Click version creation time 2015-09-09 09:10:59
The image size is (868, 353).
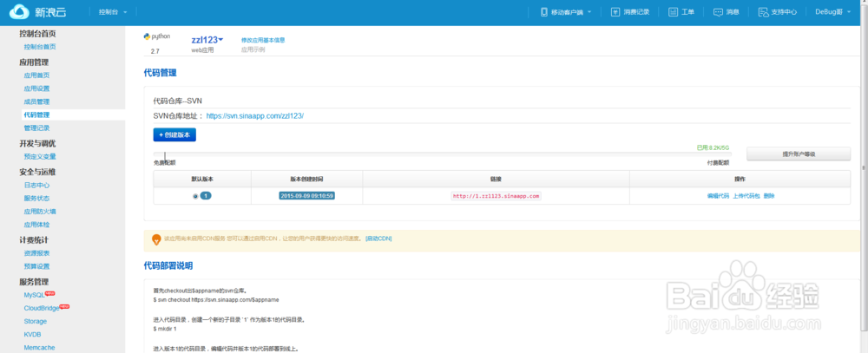coord(306,196)
